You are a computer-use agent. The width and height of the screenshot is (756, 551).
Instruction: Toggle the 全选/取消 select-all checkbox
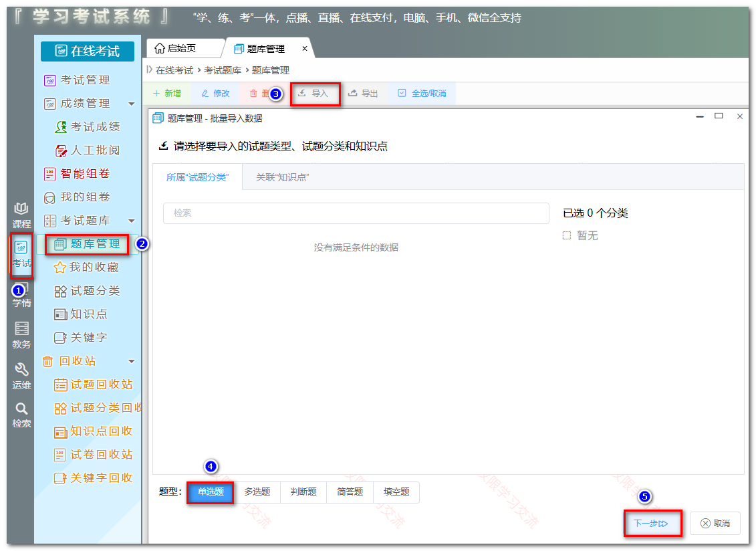click(402, 93)
